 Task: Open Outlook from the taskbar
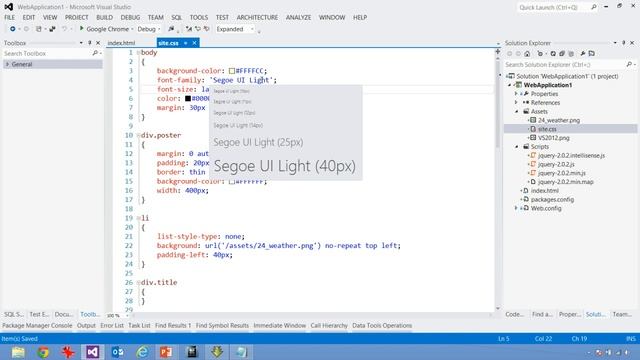point(118,352)
